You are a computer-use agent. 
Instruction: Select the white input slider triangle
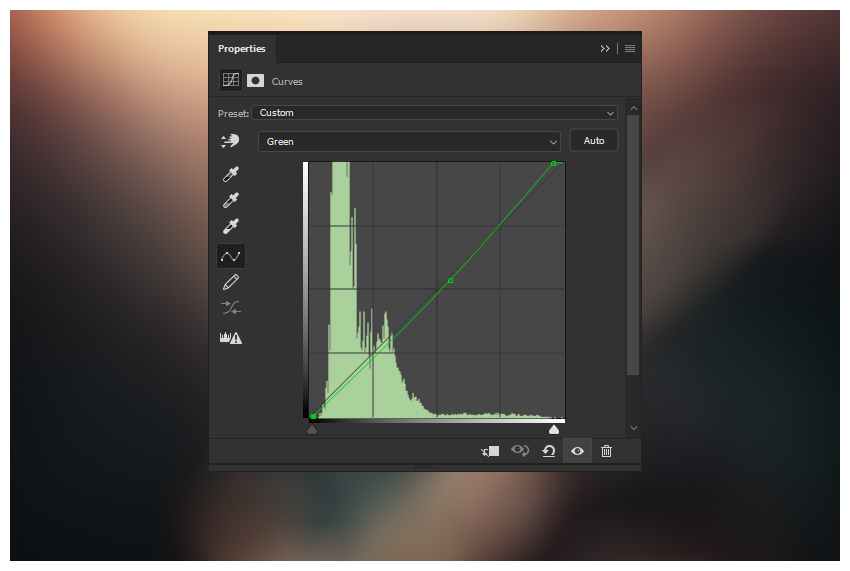(553, 429)
